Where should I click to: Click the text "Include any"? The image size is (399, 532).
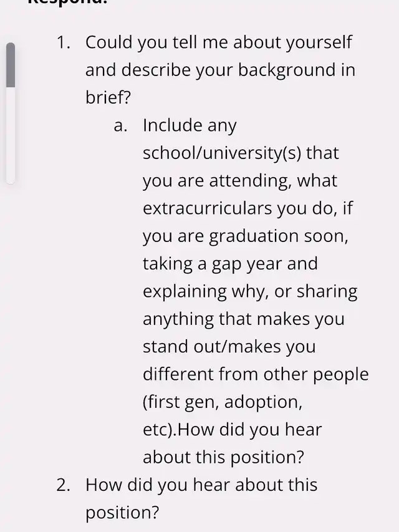[x=190, y=126]
